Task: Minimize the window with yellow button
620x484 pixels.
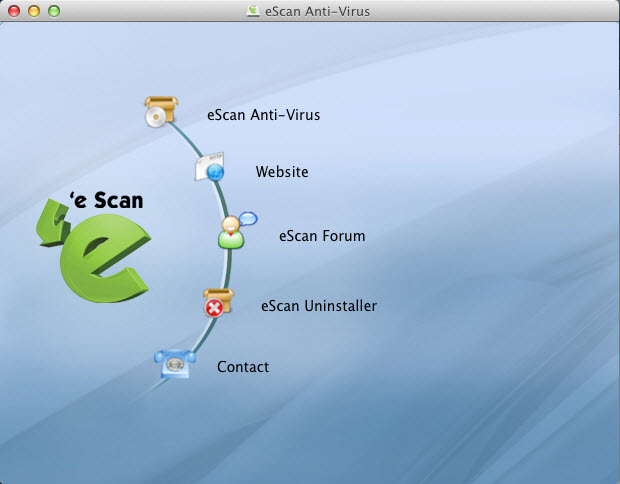Action: click(34, 11)
